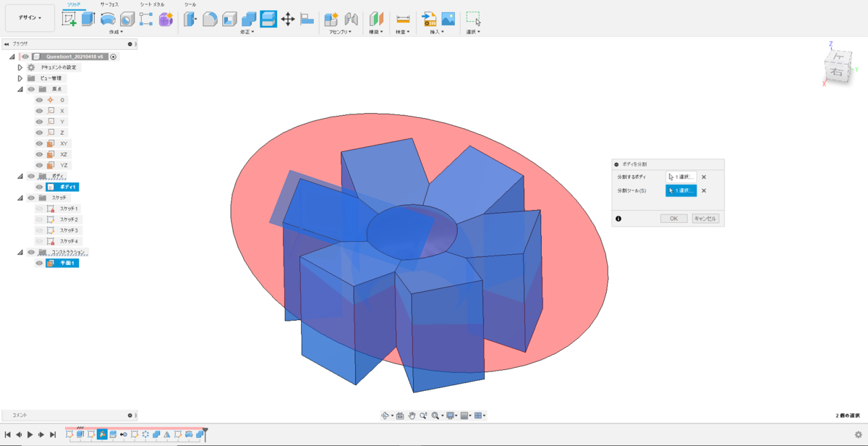Clear the 分割するボディ selection with X

(704, 177)
